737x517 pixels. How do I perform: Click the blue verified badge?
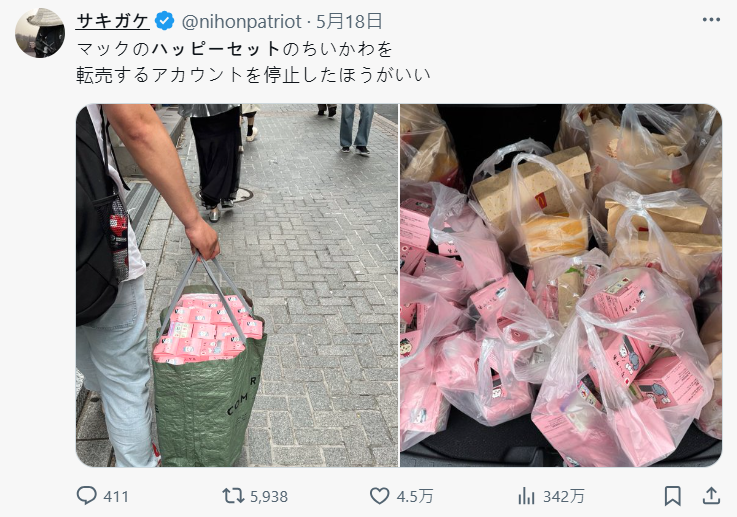(x=165, y=21)
